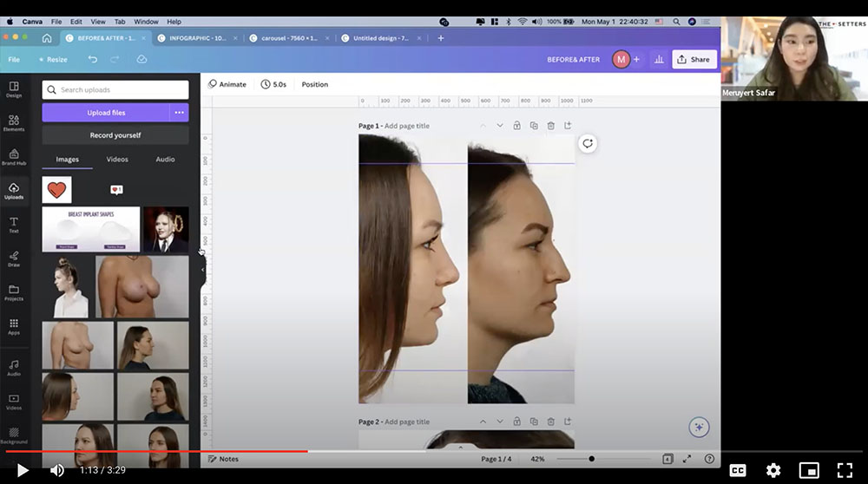Click the Resize button
This screenshot has height=484, width=868.
tap(53, 59)
